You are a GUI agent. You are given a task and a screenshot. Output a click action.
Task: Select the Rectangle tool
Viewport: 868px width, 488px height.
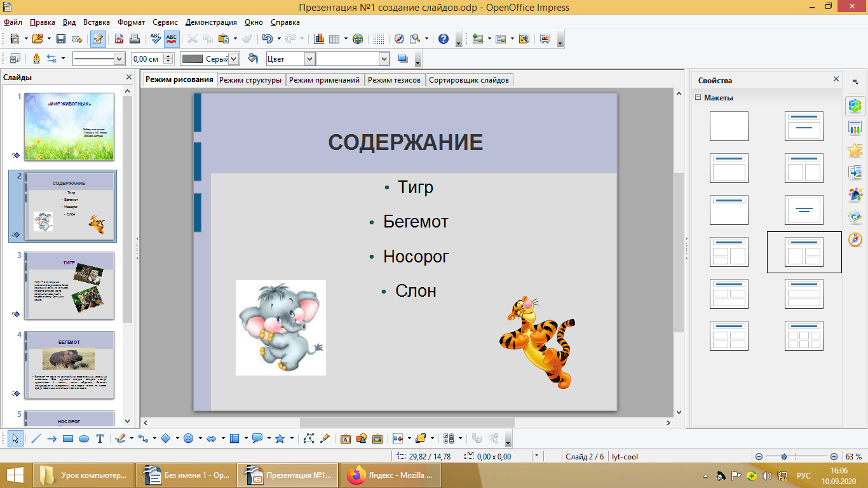click(x=68, y=438)
